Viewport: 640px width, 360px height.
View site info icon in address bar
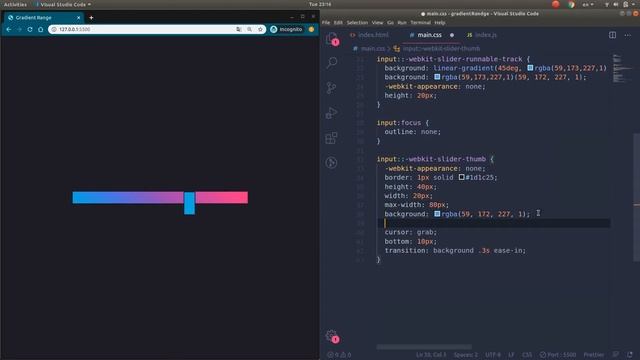[54, 29]
